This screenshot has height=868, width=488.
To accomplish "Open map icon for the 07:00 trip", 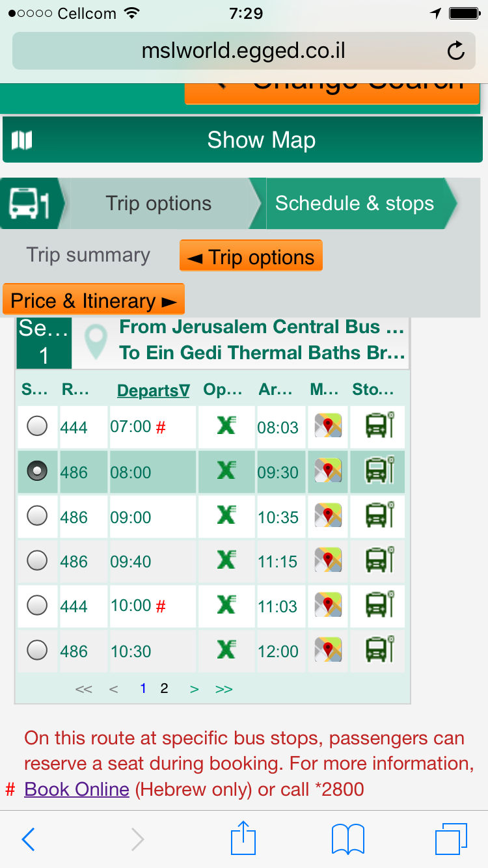I will [x=329, y=427].
